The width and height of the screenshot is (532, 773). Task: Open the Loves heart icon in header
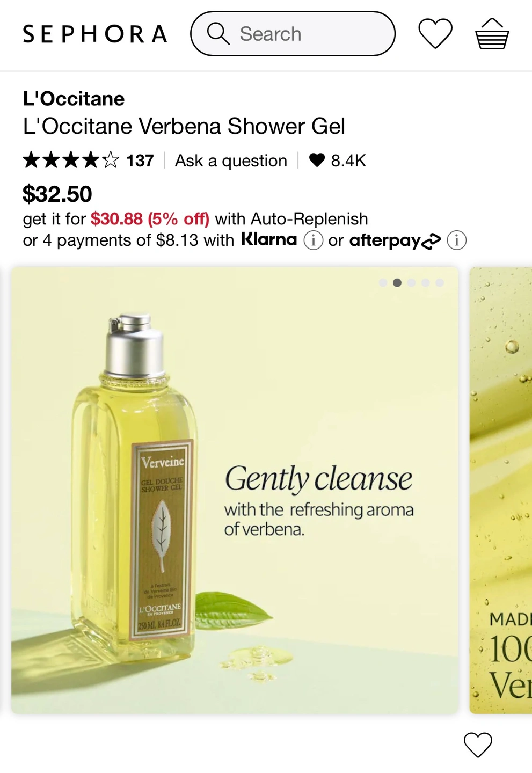[435, 33]
